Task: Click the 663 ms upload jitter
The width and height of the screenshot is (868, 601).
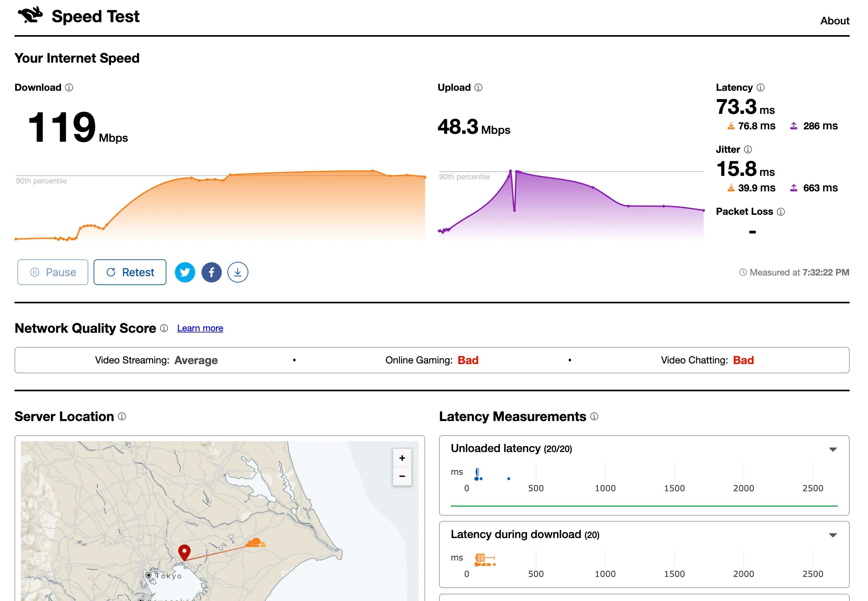Action: 814,188
